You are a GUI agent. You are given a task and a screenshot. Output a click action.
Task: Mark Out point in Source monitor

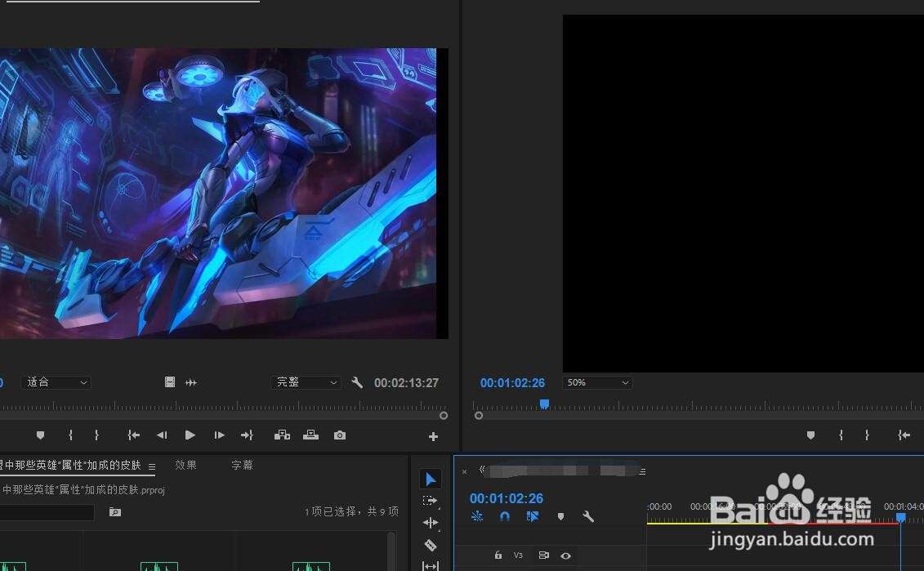(x=96, y=435)
